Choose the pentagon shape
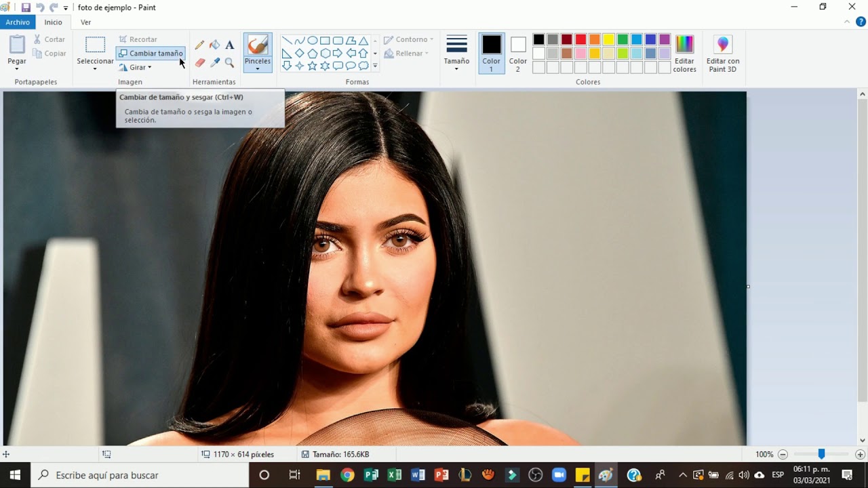868x488 pixels. coord(312,54)
